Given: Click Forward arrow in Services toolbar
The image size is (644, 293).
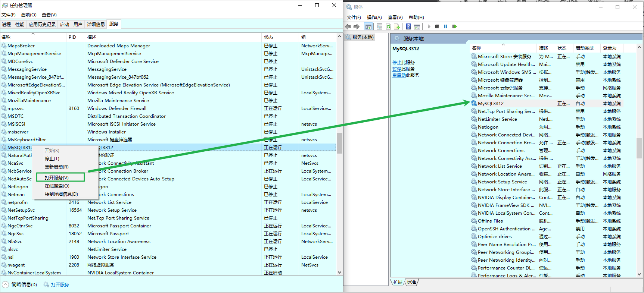Looking at the screenshot, I should click(357, 26).
